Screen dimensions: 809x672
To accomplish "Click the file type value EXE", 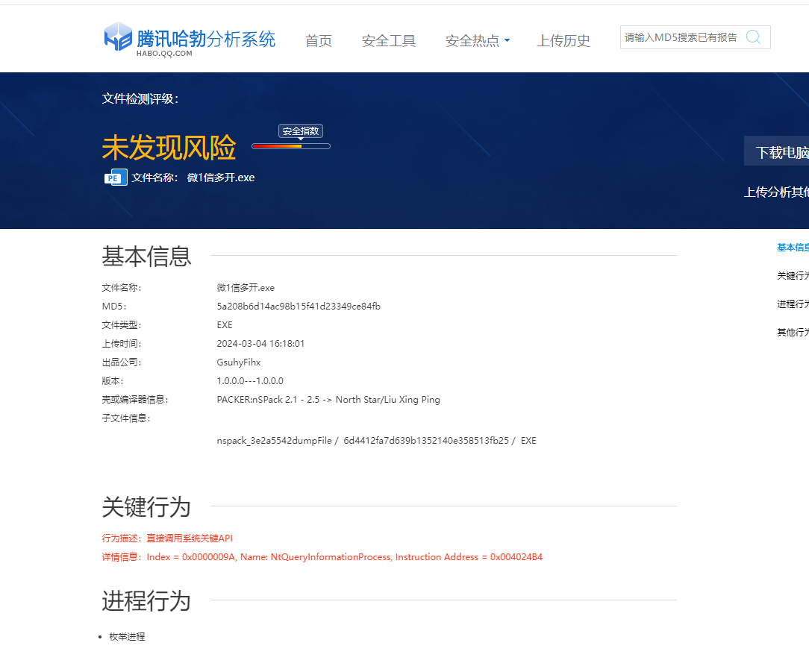I will click(225, 325).
